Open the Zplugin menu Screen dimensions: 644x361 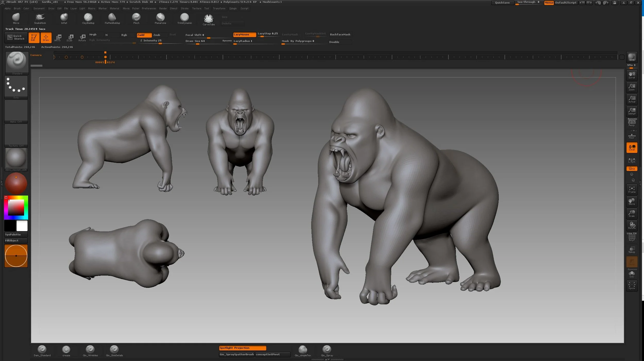coord(233,8)
